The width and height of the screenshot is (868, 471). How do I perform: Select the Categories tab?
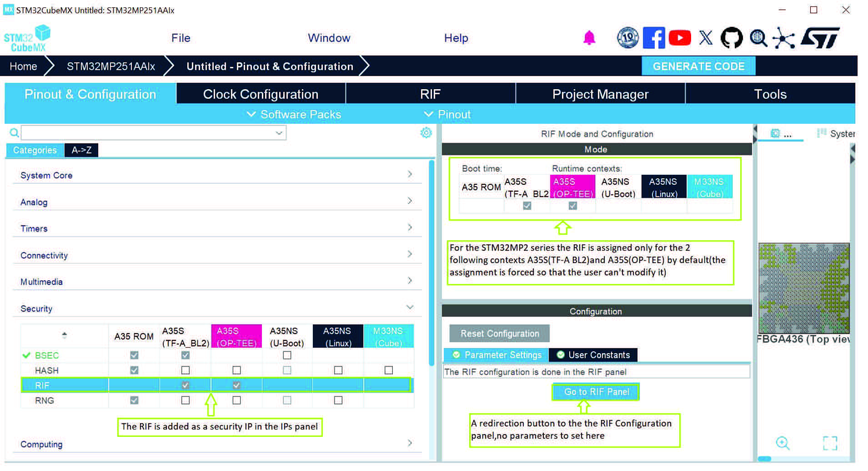tap(35, 150)
